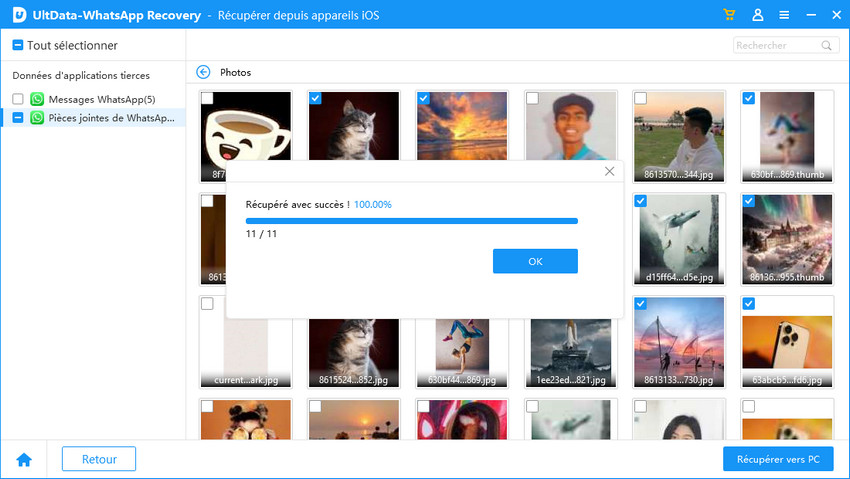Click the 11 / 11 counter text
This screenshot has height=479, width=850.
pos(261,234)
